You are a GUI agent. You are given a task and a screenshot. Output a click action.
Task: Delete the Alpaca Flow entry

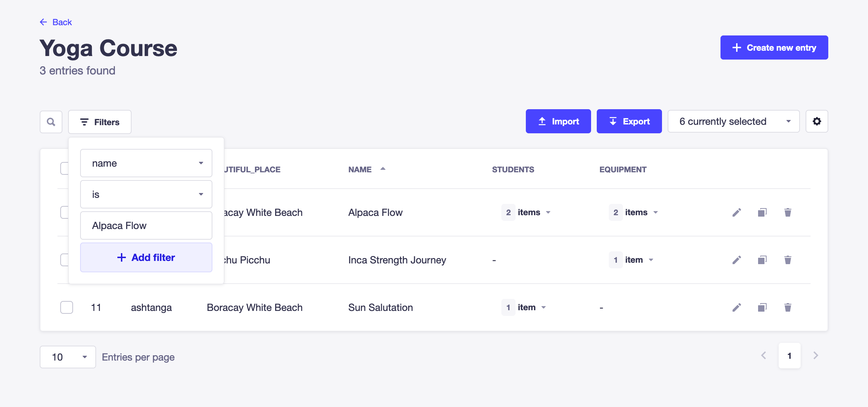(x=788, y=212)
